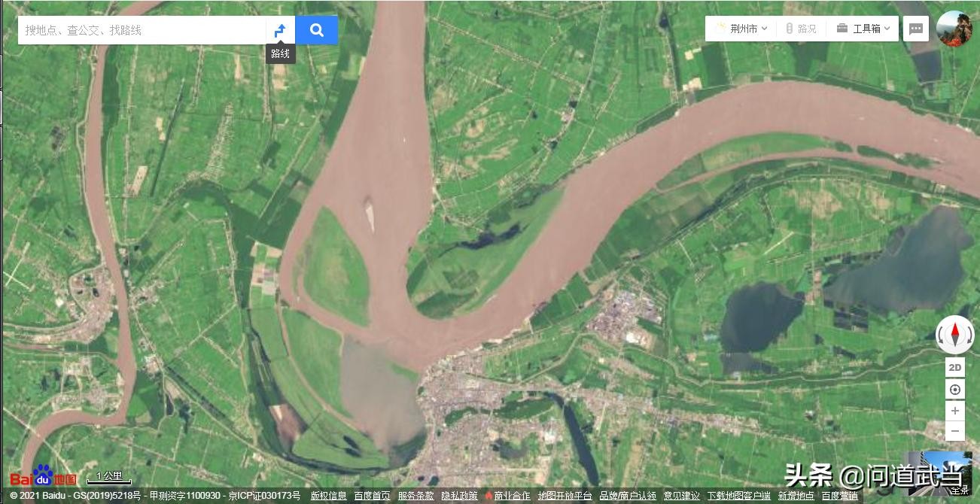The width and height of the screenshot is (980, 504).
Task: Open the 百度首页 link in the footer
Action: pos(372,496)
